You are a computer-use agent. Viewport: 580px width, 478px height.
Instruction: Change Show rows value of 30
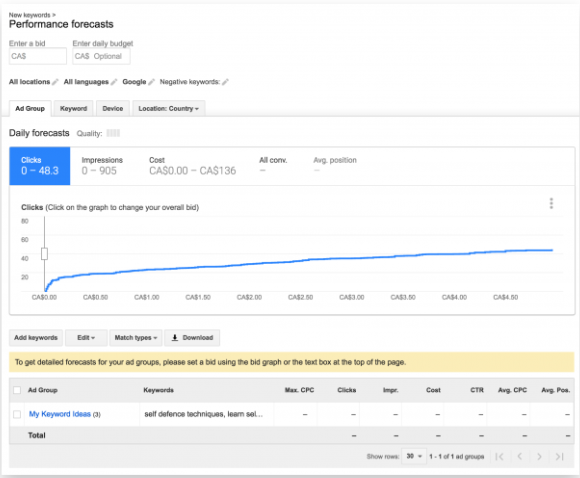[414, 456]
